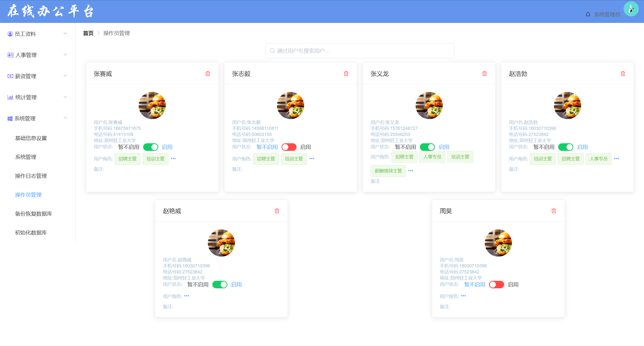
Task: Click the 首页 breadcrumb link
Action: tap(88, 33)
